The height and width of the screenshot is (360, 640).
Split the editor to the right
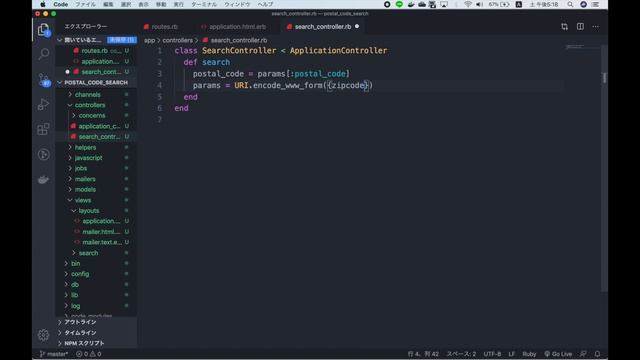coord(580,27)
